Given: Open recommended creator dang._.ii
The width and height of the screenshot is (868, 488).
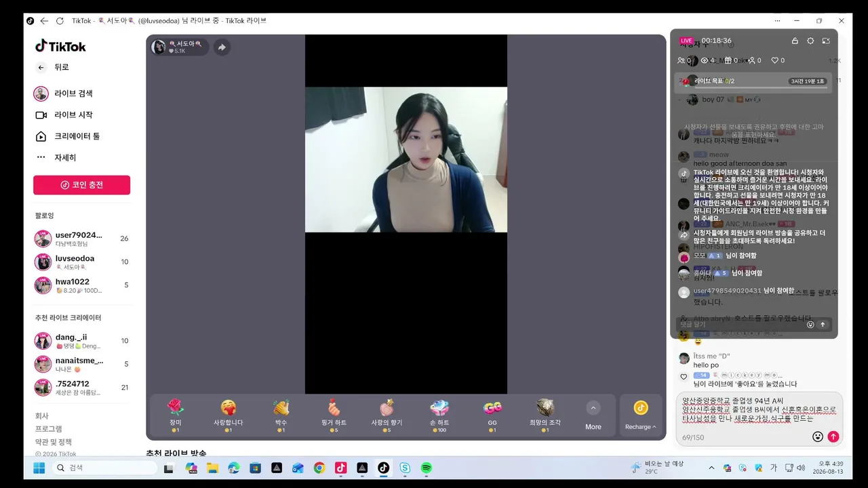Looking at the screenshot, I should (x=81, y=341).
